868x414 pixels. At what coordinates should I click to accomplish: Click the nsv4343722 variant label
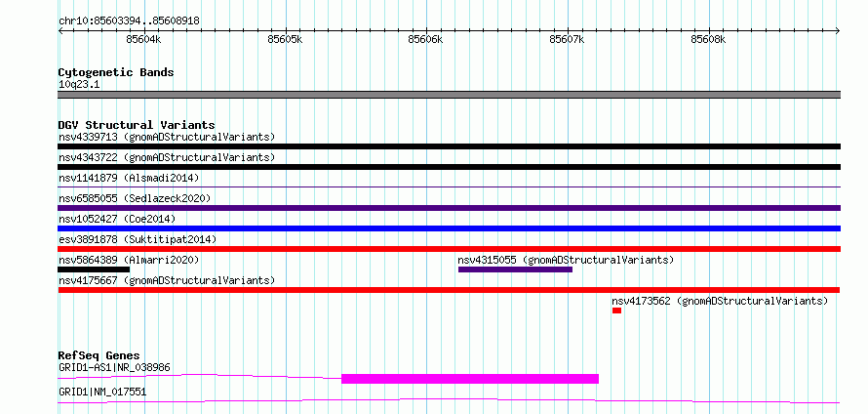pyautogui.click(x=167, y=157)
